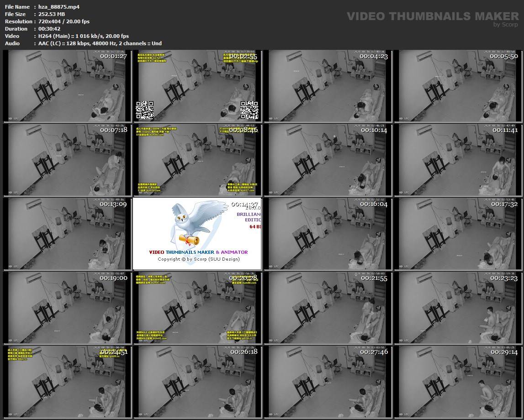
Task: Click the right QR code in the 00:02:55 frame
Action: tap(249, 110)
